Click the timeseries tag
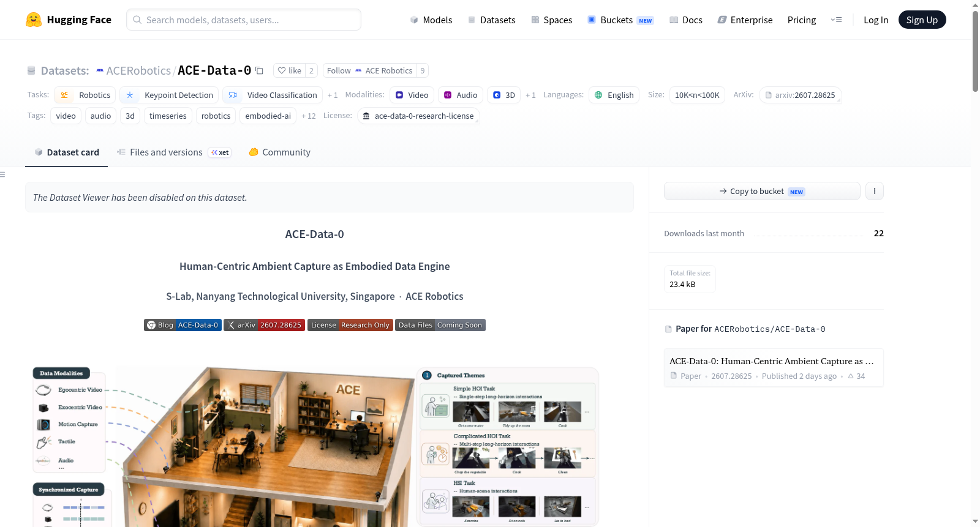The height and width of the screenshot is (527, 980). coord(168,116)
